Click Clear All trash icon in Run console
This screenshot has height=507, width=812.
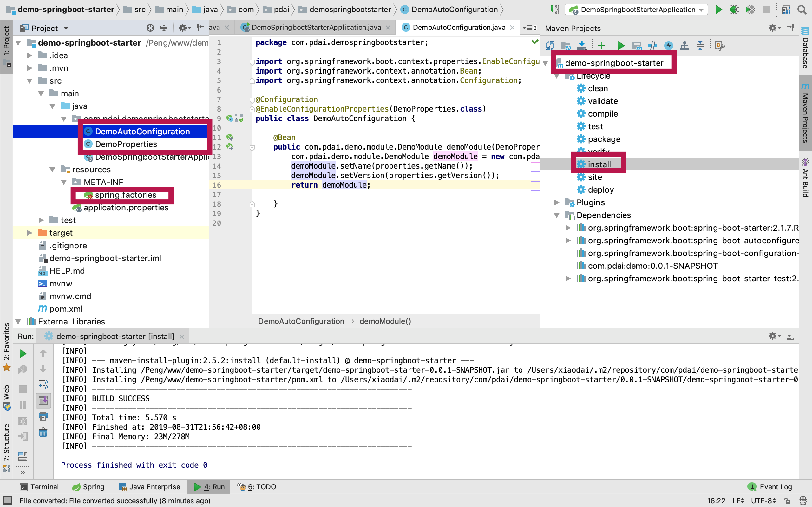pos(43,433)
